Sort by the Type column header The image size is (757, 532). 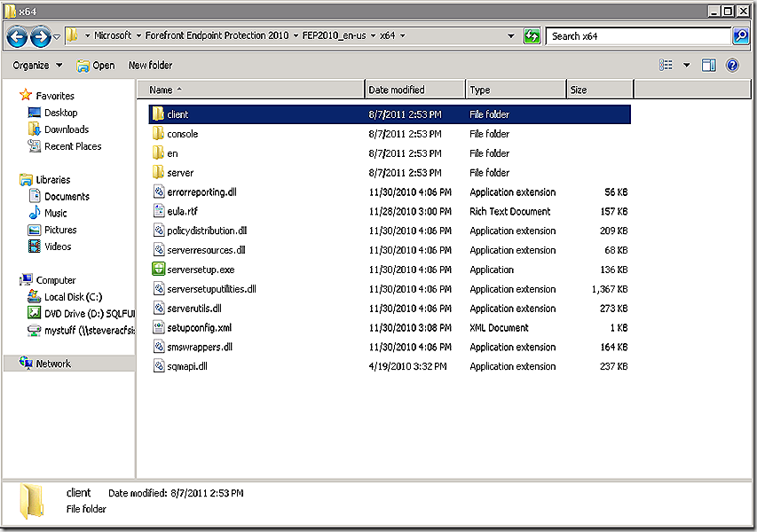coord(516,90)
